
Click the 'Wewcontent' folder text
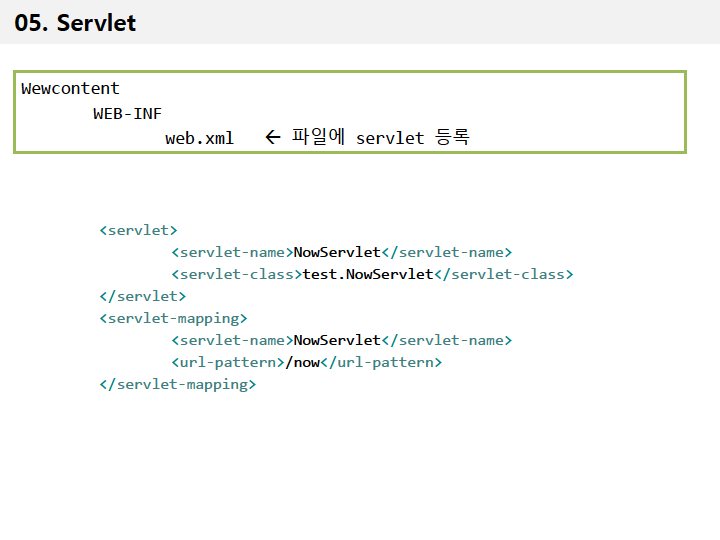coord(70,88)
